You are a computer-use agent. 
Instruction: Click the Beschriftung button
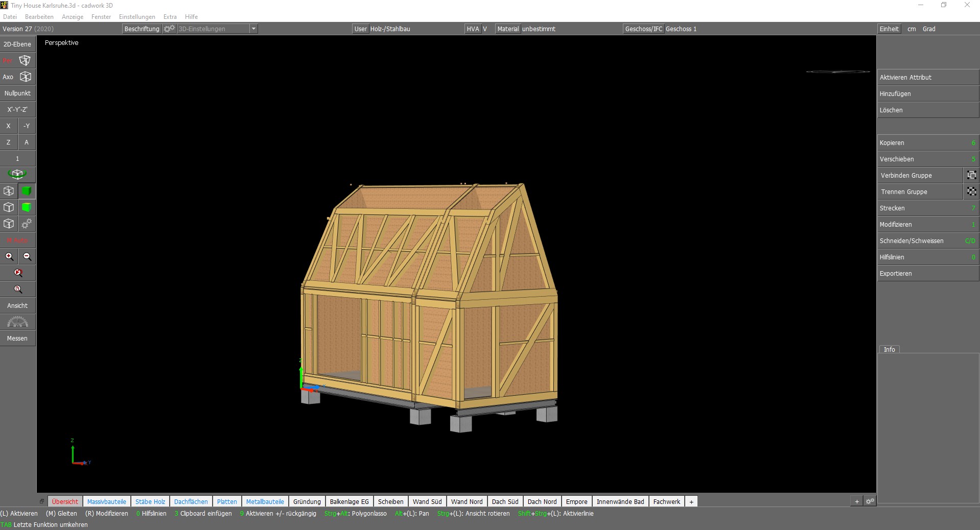point(142,29)
